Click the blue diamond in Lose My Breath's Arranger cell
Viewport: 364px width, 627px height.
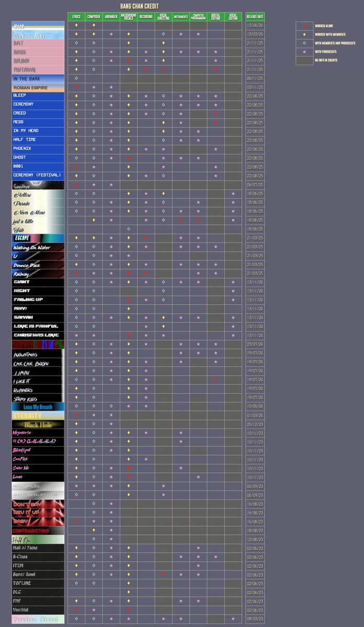tap(111, 405)
